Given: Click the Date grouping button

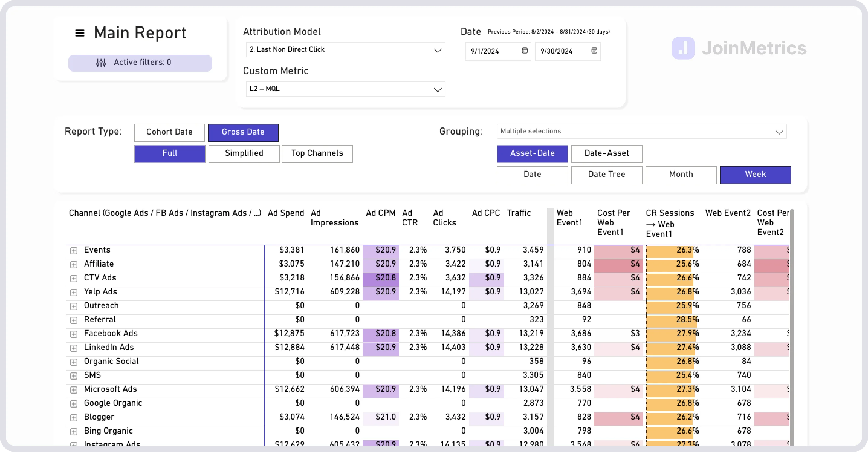Looking at the screenshot, I should pyautogui.click(x=532, y=175).
